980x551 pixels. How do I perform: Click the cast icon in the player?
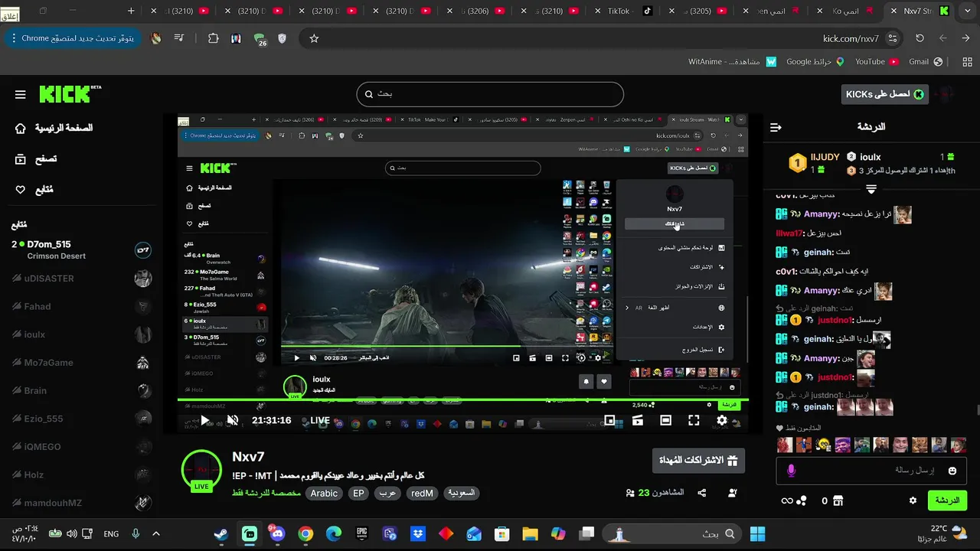(x=638, y=420)
